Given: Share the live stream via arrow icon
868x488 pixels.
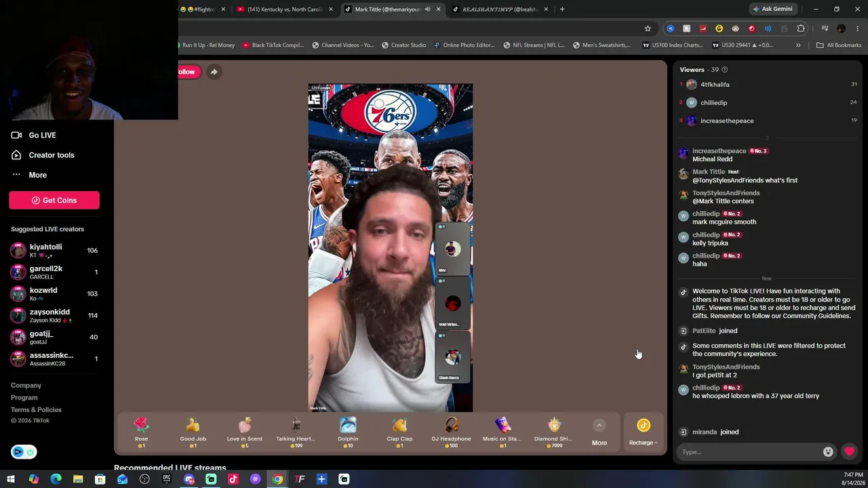Looking at the screenshot, I should point(214,72).
